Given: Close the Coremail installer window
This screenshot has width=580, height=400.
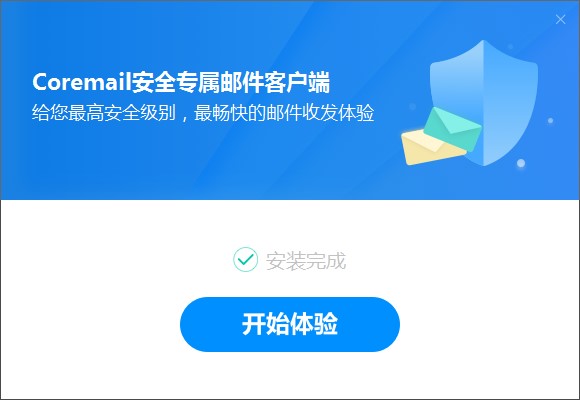Looking at the screenshot, I should coord(560,19).
